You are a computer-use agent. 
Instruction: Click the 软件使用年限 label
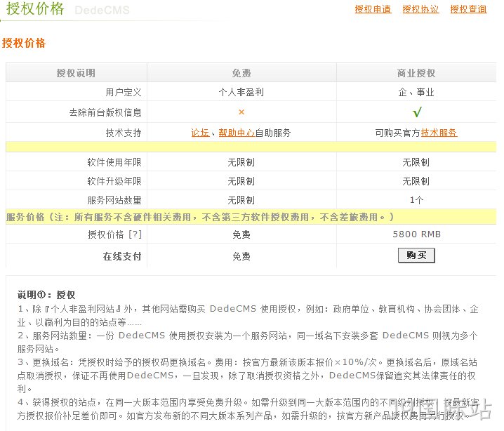[114, 162]
